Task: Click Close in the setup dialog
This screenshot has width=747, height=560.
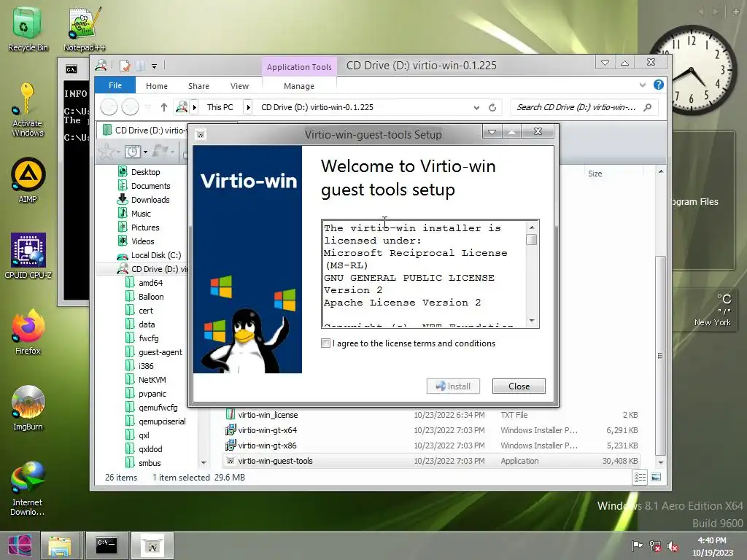Action: click(x=519, y=386)
